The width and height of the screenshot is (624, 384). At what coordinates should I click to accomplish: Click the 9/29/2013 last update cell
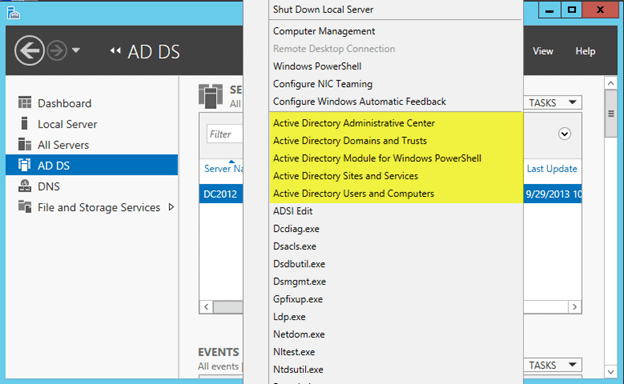[x=553, y=194]
